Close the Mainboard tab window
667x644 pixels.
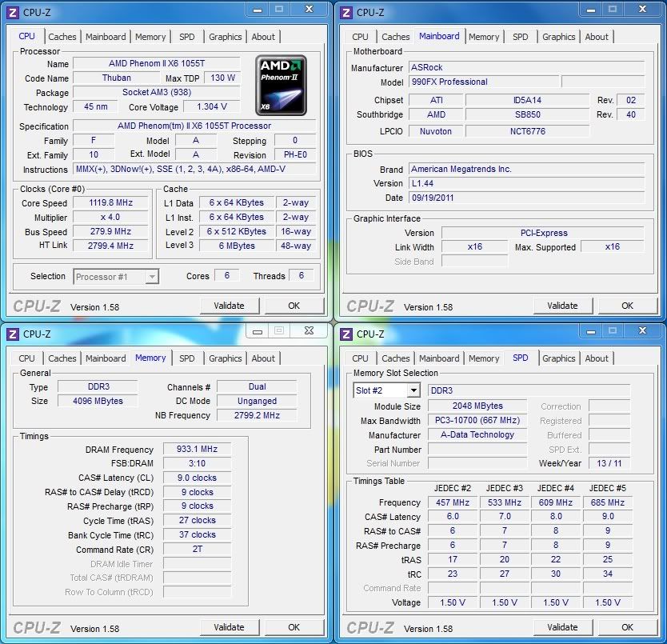point(642,10)
